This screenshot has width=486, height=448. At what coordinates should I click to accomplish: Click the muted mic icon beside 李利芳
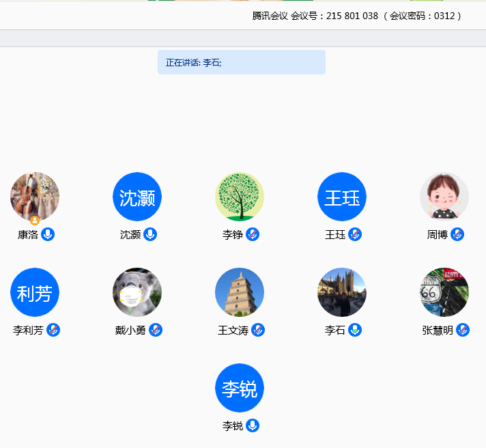[53, 330]
